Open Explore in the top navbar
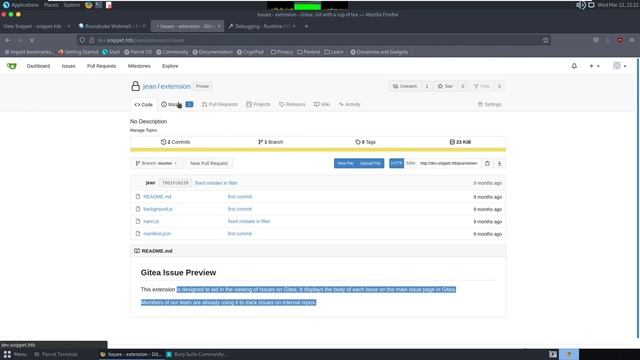The width and height of the screenshot is (640, 360). [170, 66]
